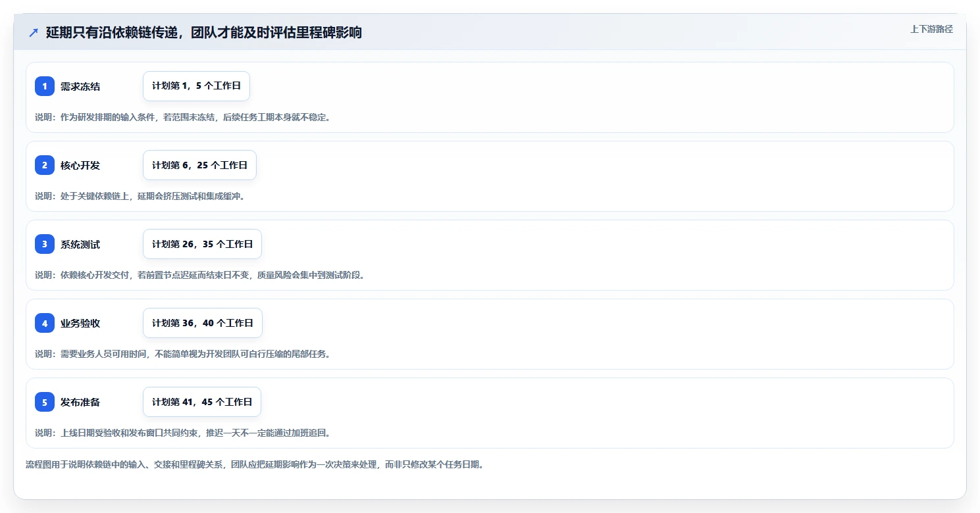980x513 pixels.
Task: Select step number badge 2
Action: 45,165
